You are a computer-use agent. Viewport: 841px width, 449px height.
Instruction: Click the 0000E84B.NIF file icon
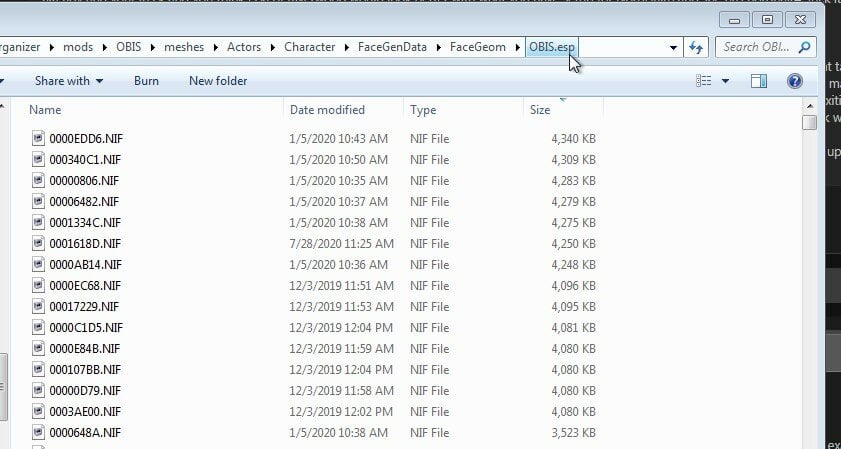point(38,348)
